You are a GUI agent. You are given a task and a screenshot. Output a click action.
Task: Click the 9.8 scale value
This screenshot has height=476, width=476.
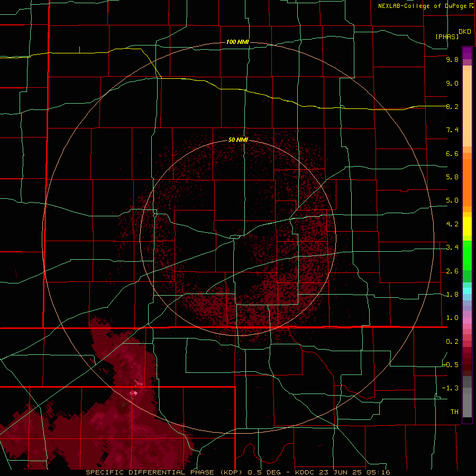452,59
